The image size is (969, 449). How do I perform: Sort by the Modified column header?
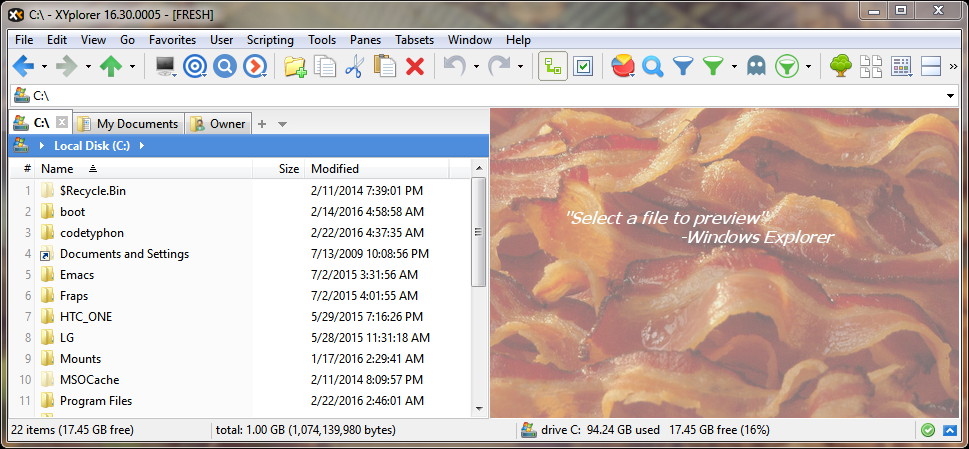[377, 169]
